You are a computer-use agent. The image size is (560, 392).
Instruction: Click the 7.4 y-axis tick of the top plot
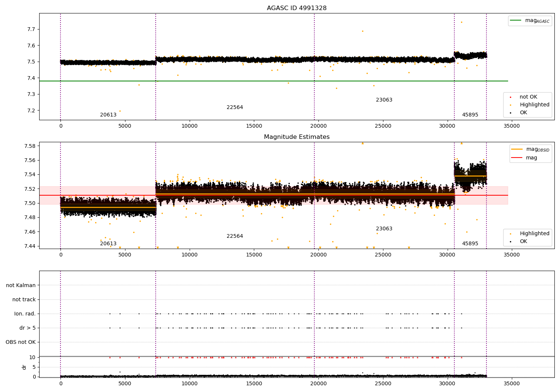click(31, 78)
